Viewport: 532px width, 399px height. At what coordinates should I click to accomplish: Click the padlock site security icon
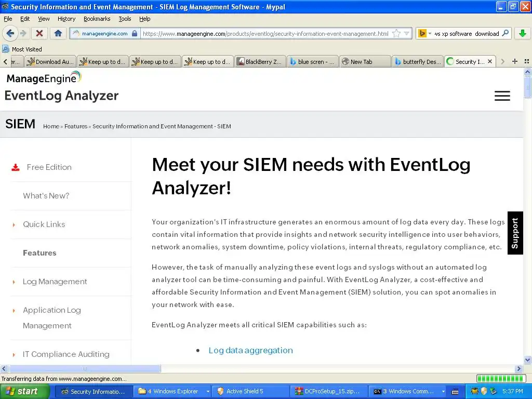point(135,34)
